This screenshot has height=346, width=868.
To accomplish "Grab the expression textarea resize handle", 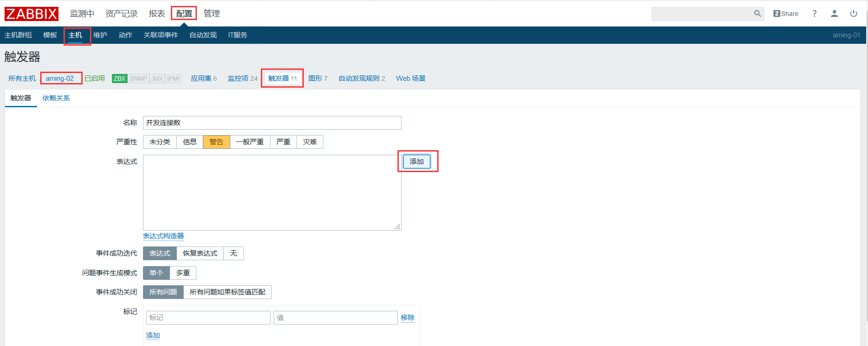I will click(x=397, y=226).
